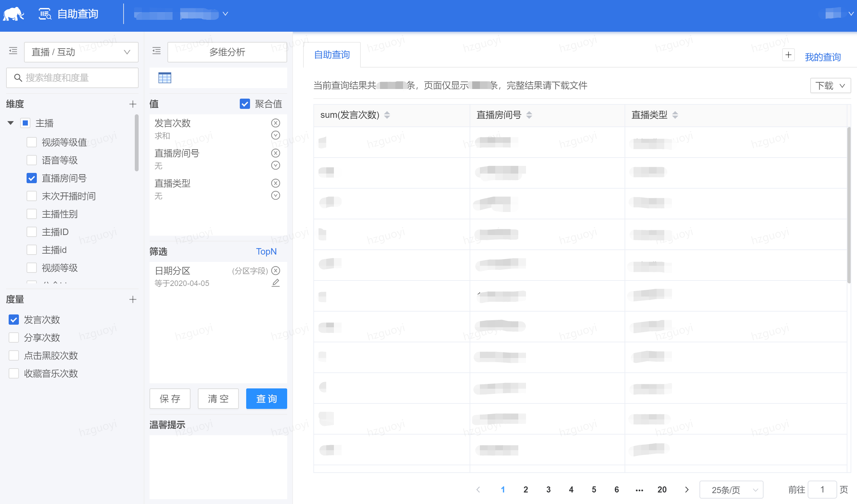
Task: Remove 发言次数 from the values list
Action: click(275, 123)
